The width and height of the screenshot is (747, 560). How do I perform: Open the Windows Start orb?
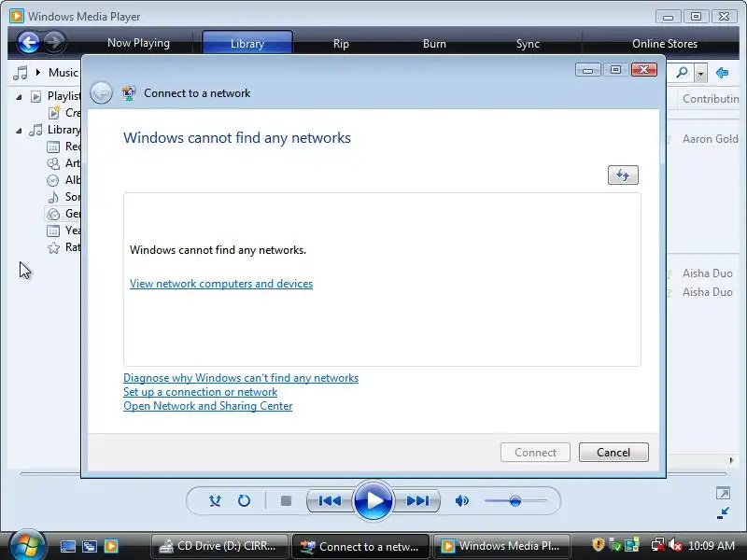click(x=27, y=545)
